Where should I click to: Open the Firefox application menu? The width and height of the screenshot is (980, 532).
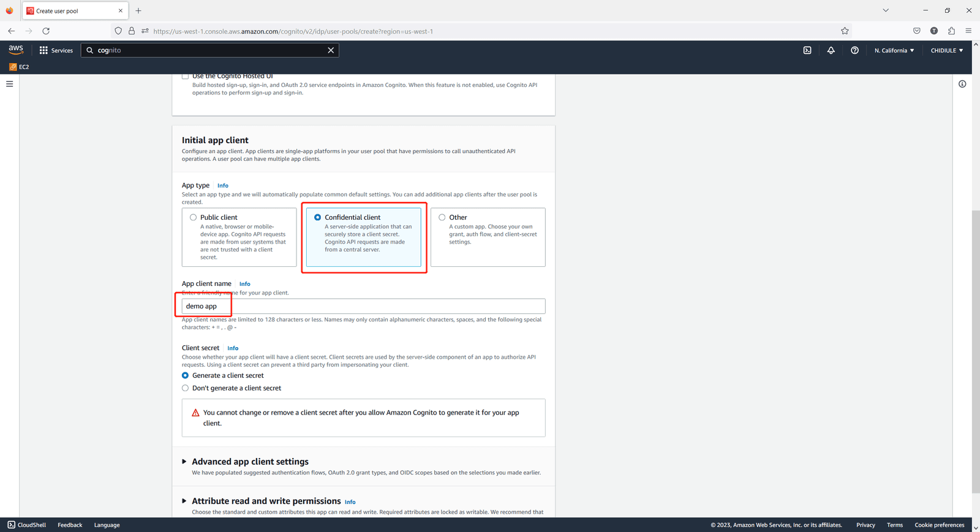[968, 31]
